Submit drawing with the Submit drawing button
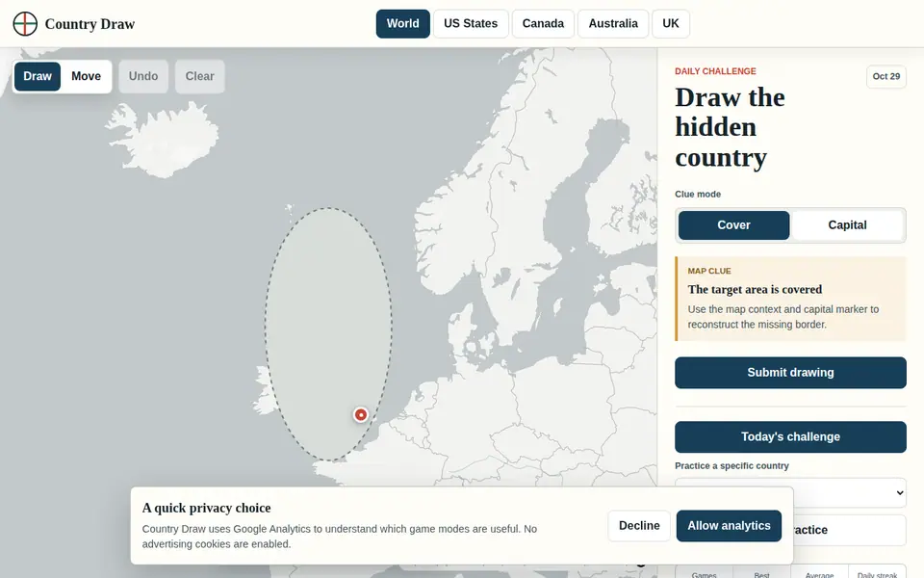The image size is (924, 578). pyautogui.click(x=790, y=373)
